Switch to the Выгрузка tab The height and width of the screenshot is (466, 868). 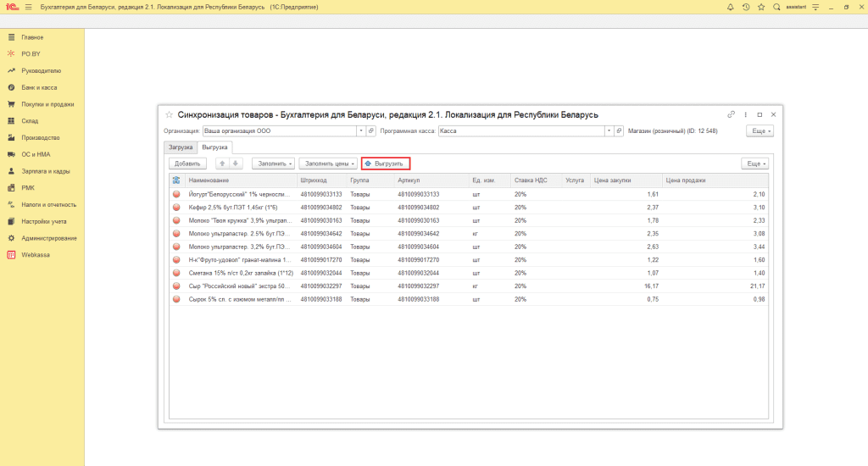point(214,147)
